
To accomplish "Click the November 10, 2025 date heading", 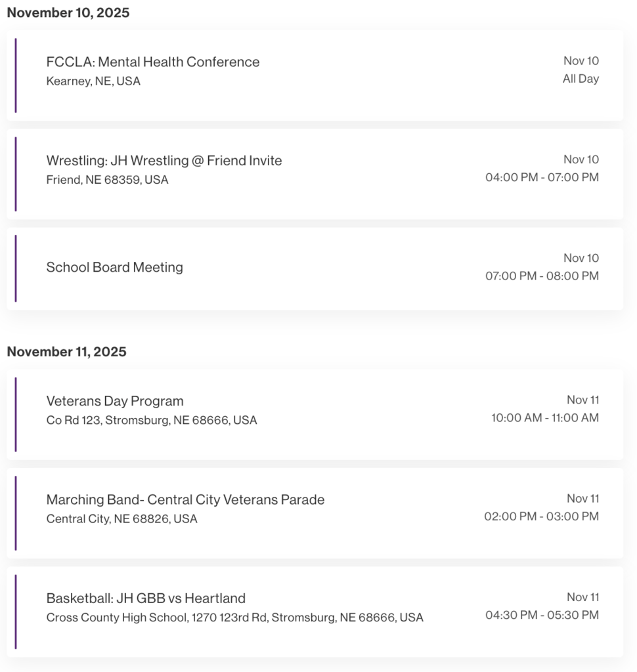I will pos(68,13).
